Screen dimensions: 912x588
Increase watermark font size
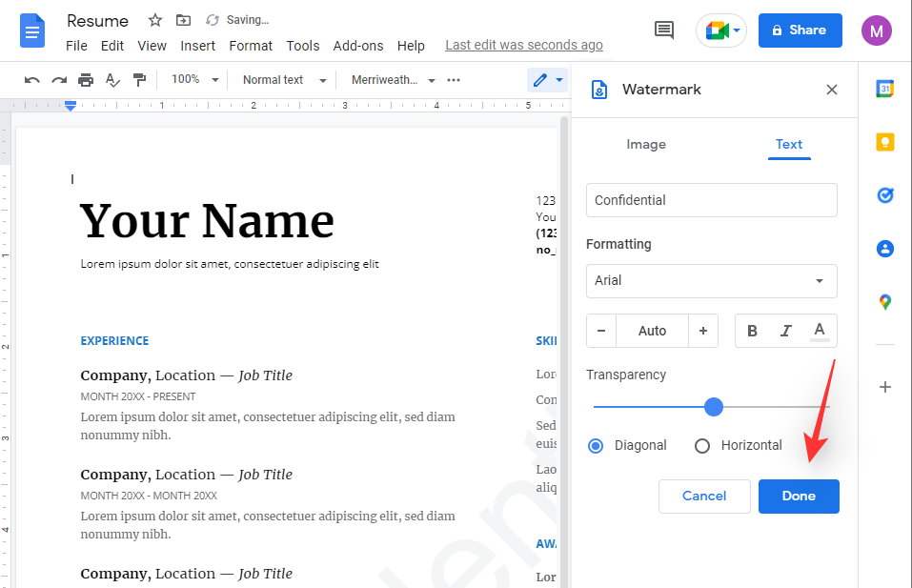(703, 331)
